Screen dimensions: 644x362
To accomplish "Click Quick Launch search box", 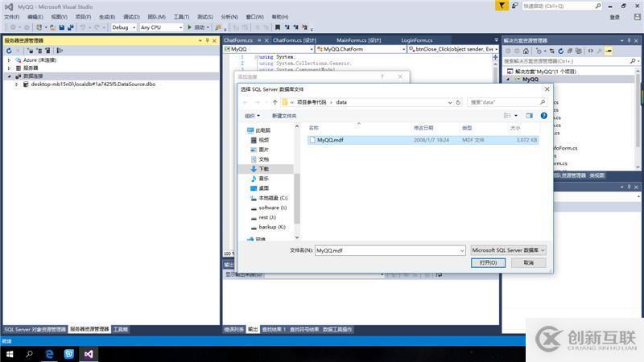I will click(x=562, y=6).
